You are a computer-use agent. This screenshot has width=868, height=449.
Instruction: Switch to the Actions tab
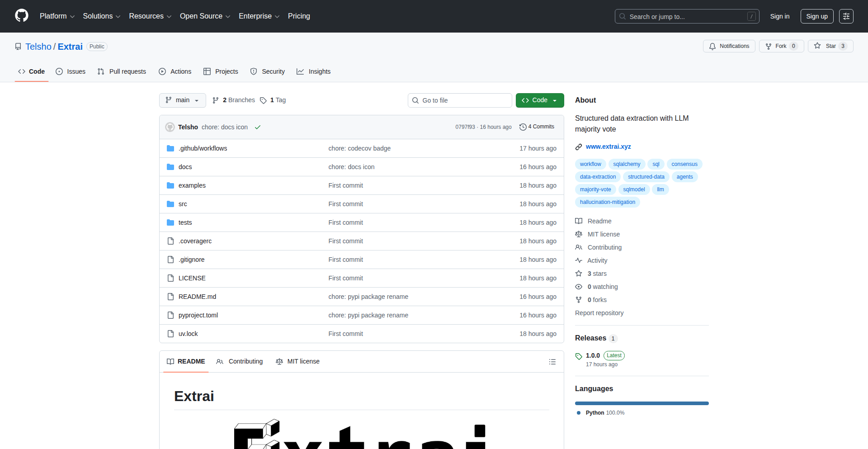[x=175, y=71]
